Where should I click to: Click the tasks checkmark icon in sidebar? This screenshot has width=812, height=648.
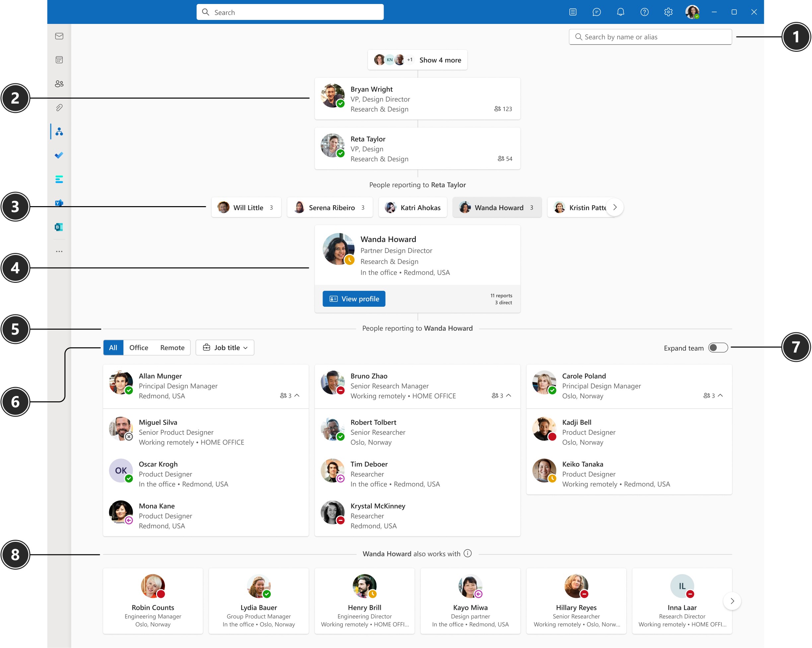[59, 155]
